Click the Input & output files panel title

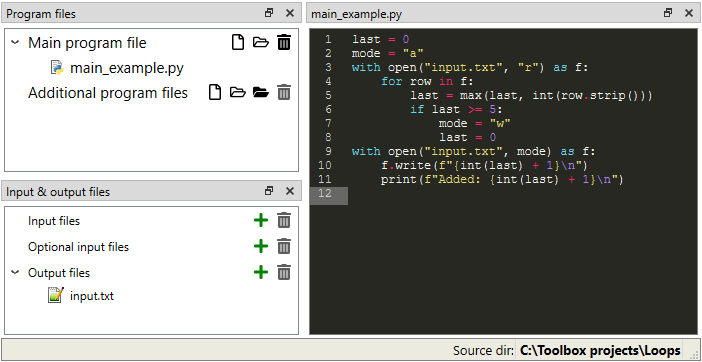pyautogui.click(x=58, y=192)
